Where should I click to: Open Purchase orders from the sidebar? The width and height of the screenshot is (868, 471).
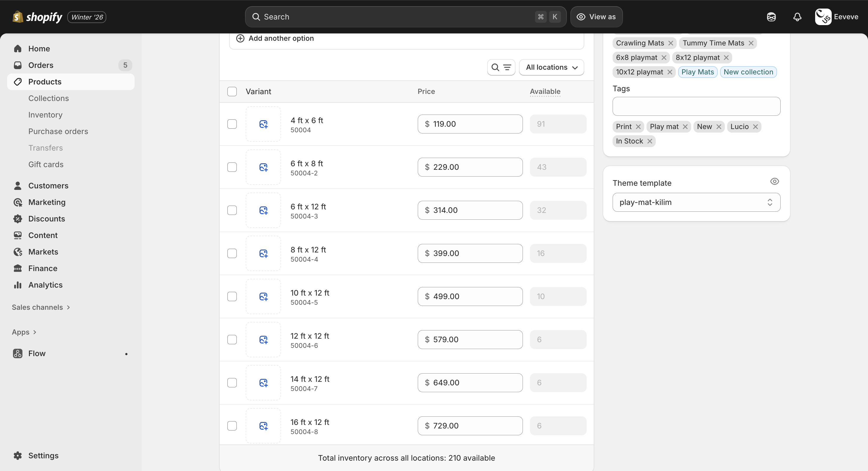coord(58,131)
